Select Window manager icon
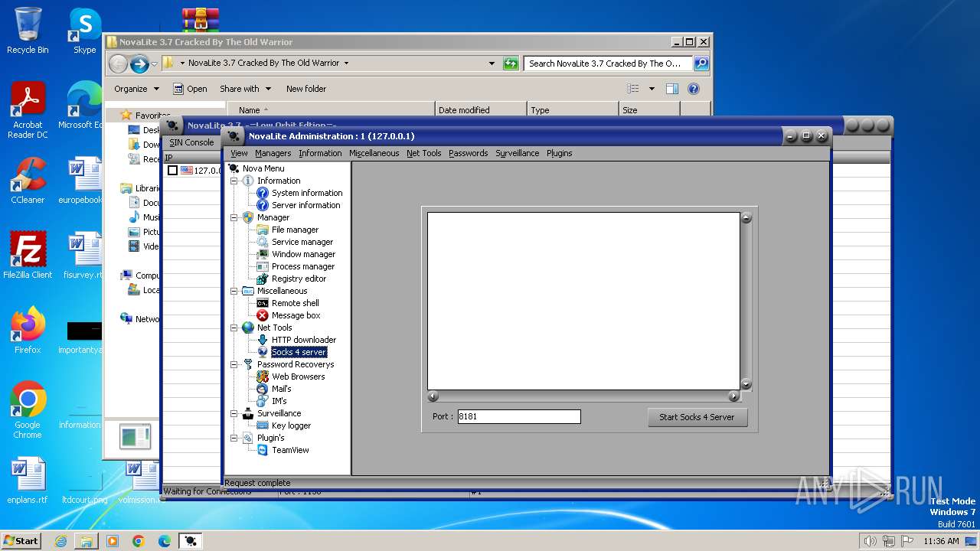Screen dimensions: 980x551 point(263,254)
